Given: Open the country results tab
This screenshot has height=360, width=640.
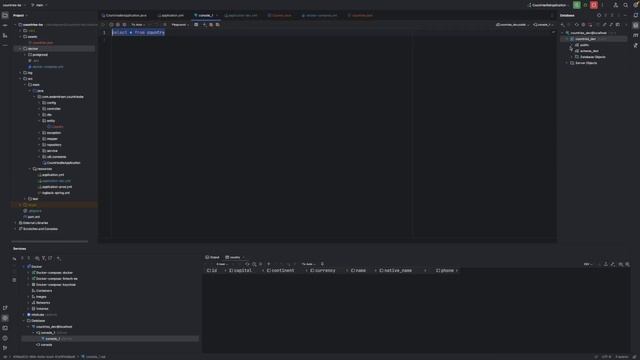Looking at the screenshot, I should coord(234,257).
